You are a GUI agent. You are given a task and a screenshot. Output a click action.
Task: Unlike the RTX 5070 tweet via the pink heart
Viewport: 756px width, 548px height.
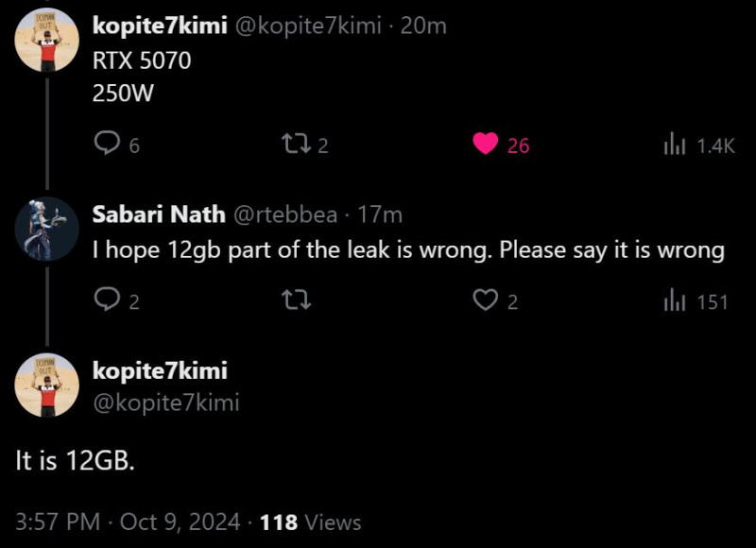(x=486, y=144)
